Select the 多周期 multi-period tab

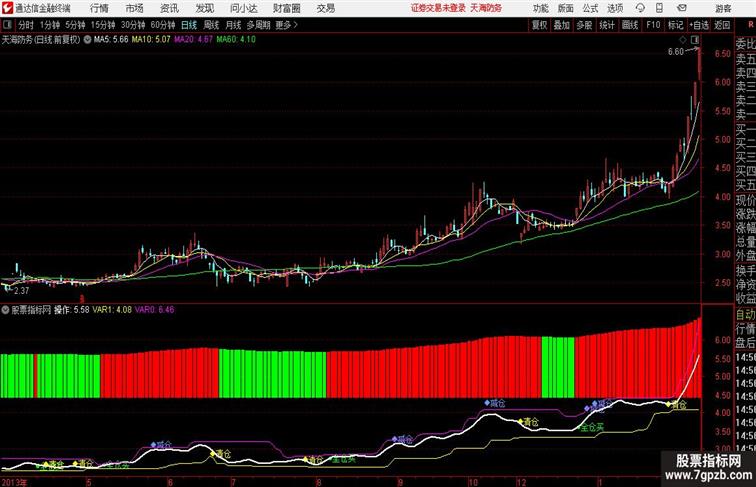click(258, 25)
